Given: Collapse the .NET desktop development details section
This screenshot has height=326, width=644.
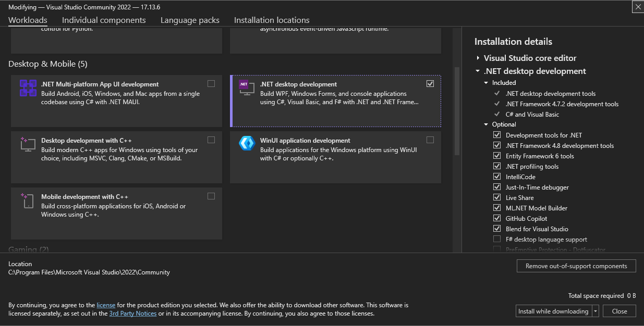Looking at the screenshot, I should [478, 71].
